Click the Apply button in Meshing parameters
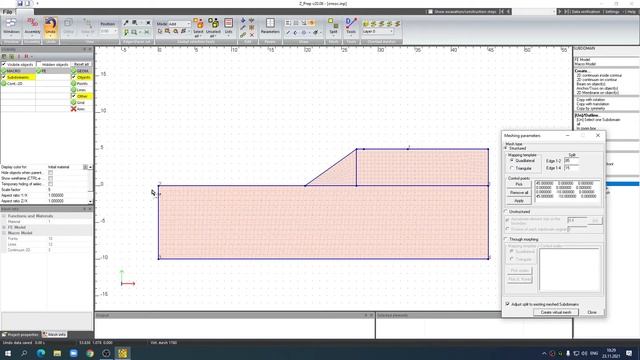This screenshot has width=640, height=360. tap(519, 201)
